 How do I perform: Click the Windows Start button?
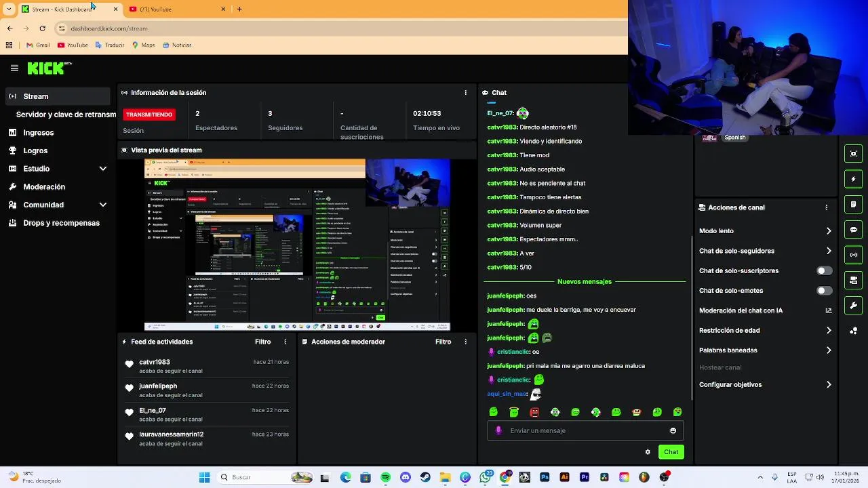click(204, 478)
